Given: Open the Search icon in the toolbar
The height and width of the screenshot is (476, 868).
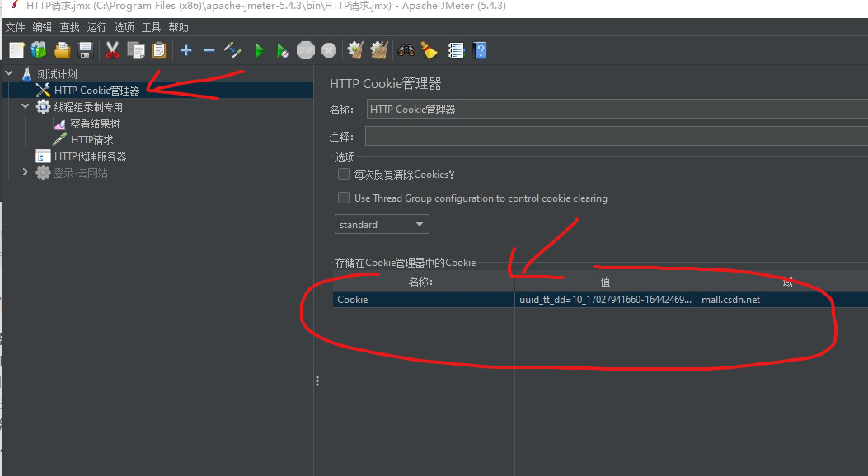Looking at the screenshot, I should pos(406,50).
